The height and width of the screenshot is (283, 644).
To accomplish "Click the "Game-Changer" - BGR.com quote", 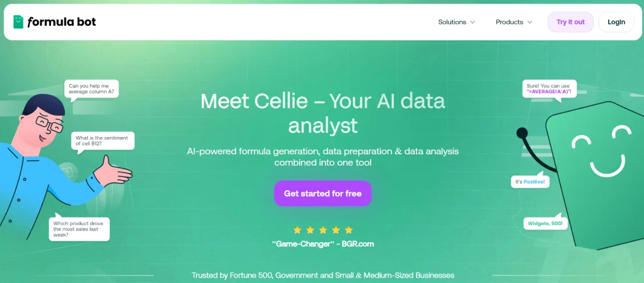I will tap(323, 244).
